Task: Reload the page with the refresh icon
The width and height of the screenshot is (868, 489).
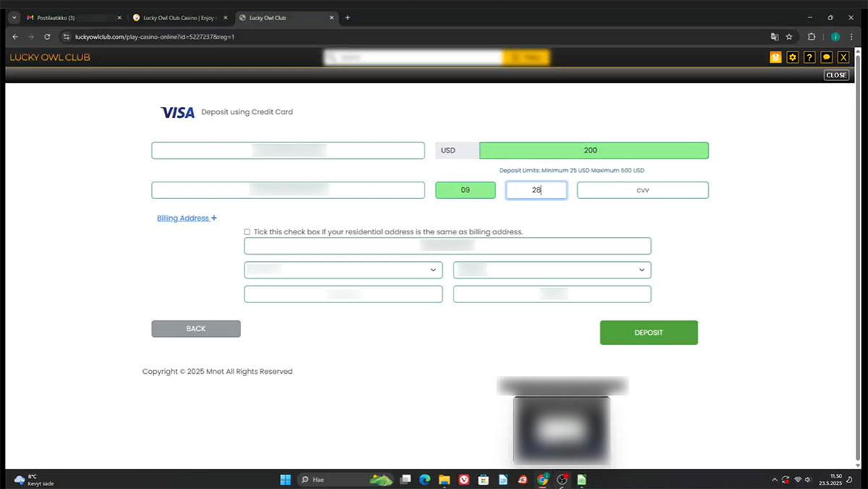Action: (x=48, y=36)
